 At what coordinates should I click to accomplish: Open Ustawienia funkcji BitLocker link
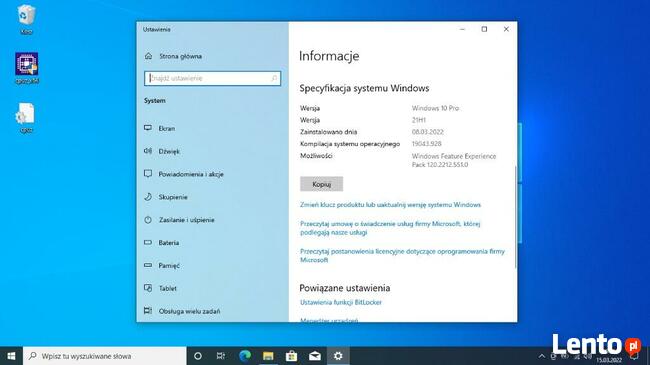click(x=341, y=302)
